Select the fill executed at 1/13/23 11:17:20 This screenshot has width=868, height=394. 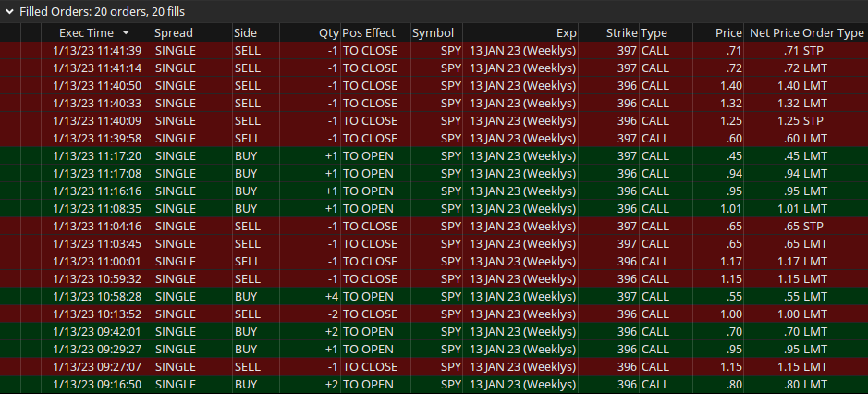[x=434, y=155]
